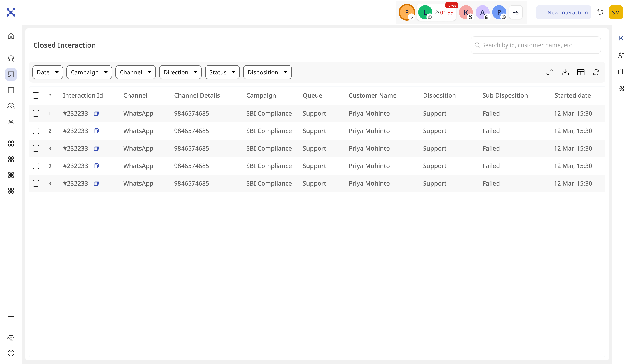Image resolution: width=630 pixels, height=364 pixels.
Task: Open the blue P interaction avatar
Action: pyautogui.click(x=499, y=12)
